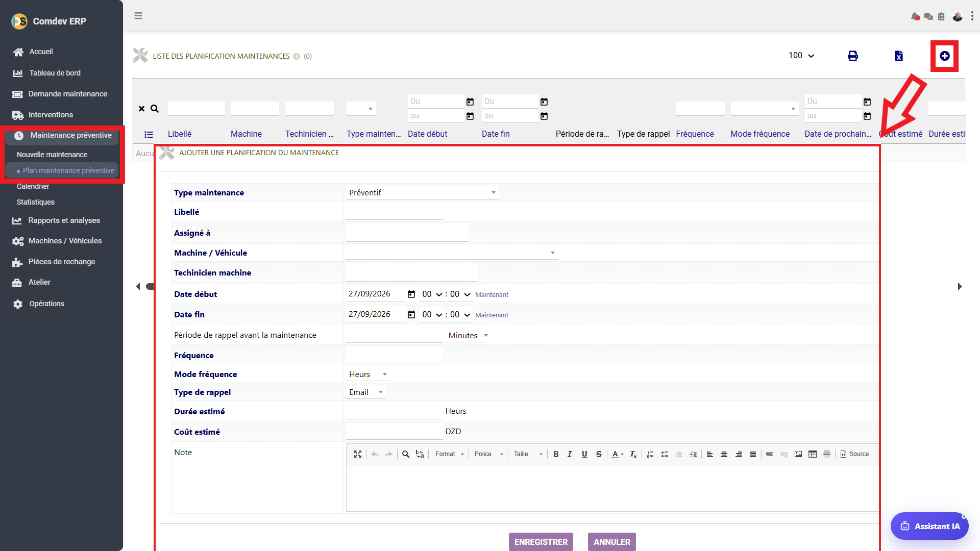Viewport: 980px width, 551px height.
Task: Insert an image in the Note editor
Action: click(x=798, y=454)
